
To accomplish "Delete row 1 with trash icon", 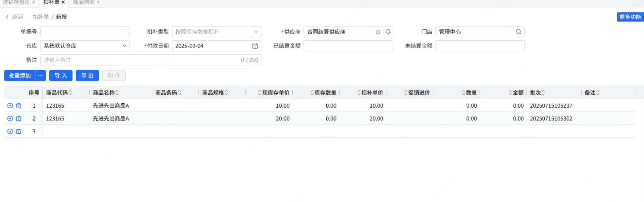I will tap(19, 106).
